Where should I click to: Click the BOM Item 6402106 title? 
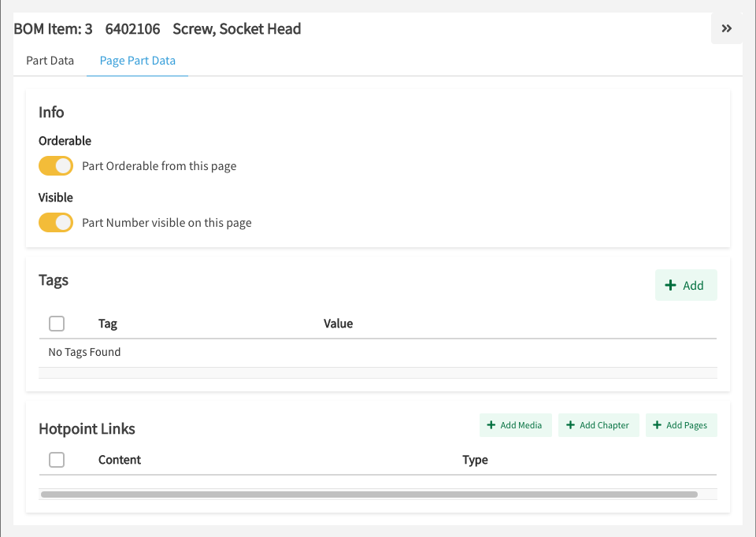pos(157,29)
